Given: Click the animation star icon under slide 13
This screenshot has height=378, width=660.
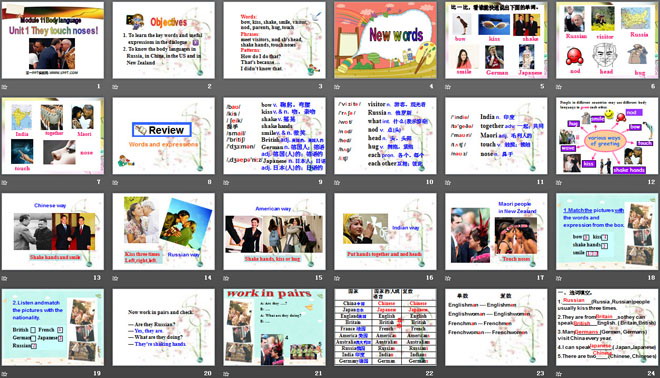Looking at the screenshot, I should tap(5, 278).
